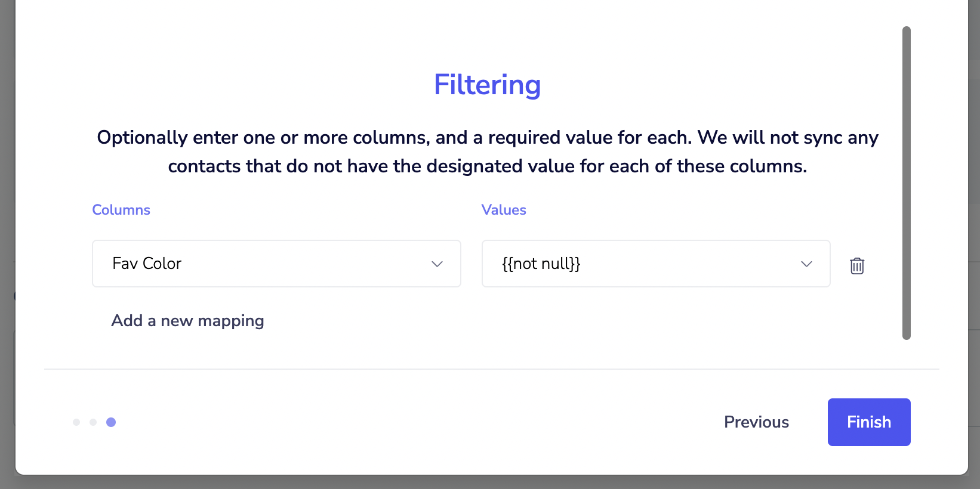The width and height of the screenshot is (980, 489).
Task: Click the Filtering heading
Action: coord(487,85)
